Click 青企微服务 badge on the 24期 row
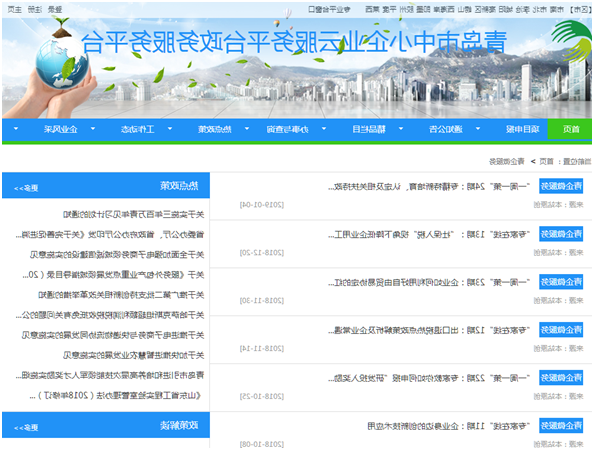The height and width of the screenshot is (450, 594). 561,186
